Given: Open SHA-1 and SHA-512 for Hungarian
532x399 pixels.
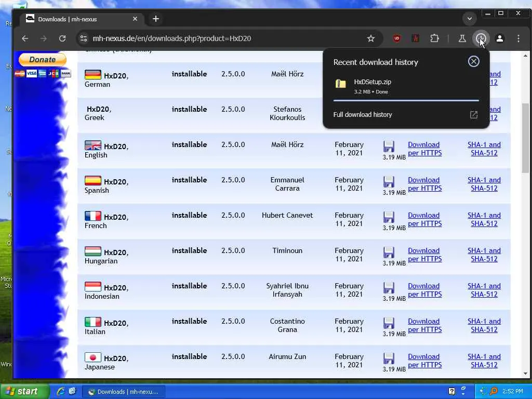Looking at the screenshot, I should 484,255.
